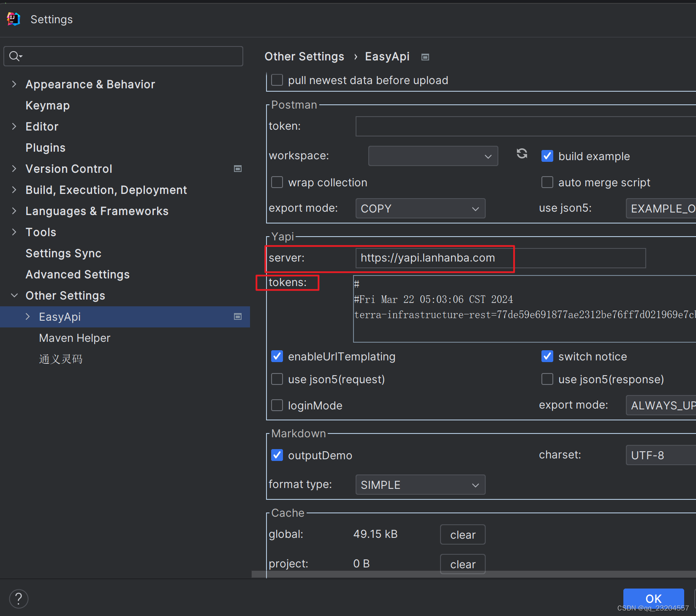Click the 'Settings' dialog title text
The width and height of the screenshot is (696, 616).
(52, 19)
